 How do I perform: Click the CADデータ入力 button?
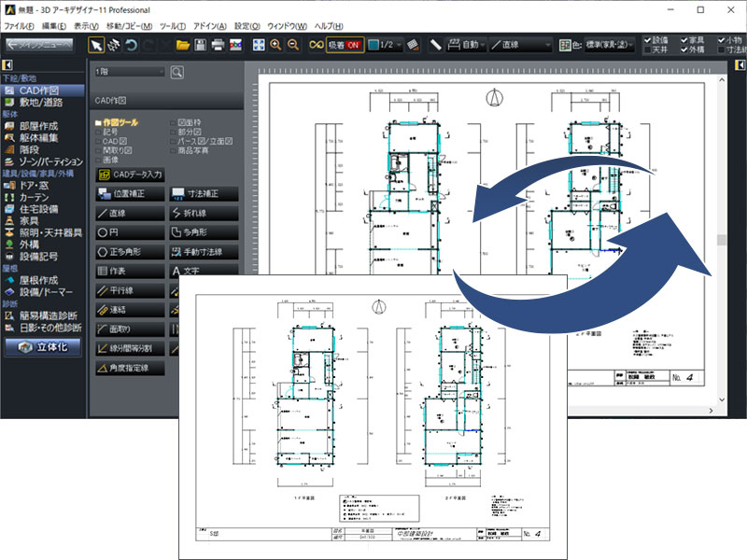pyautogui.click(x=131, y=174)
